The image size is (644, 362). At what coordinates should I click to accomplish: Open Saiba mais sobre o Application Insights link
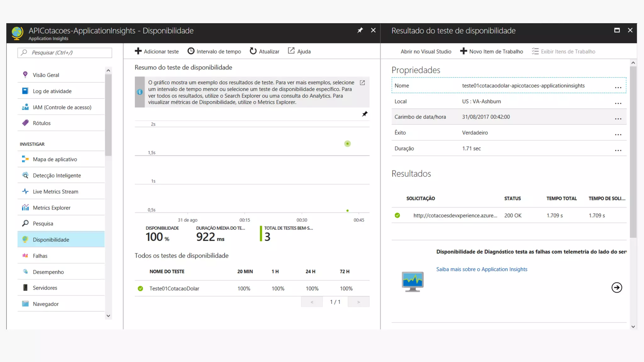point(482,269)
